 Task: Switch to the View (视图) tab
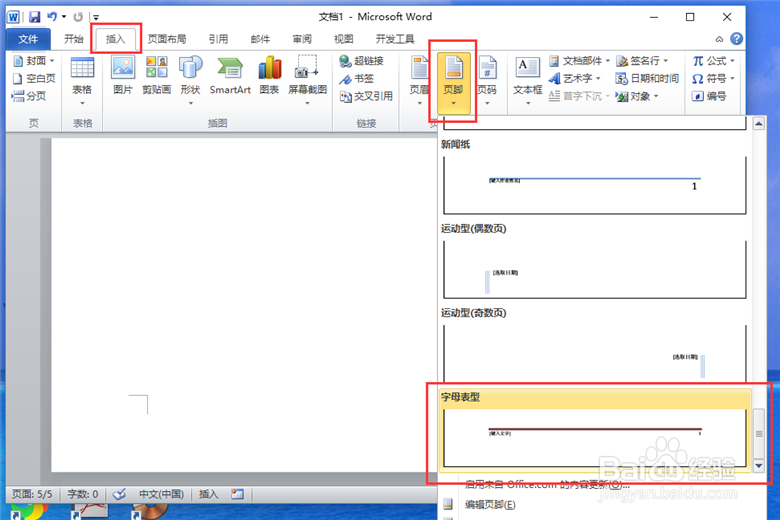[x=343, y=39]
